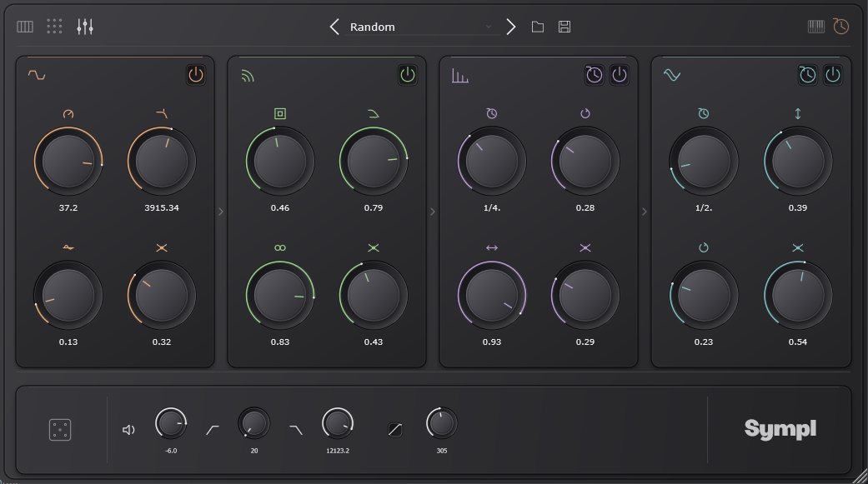Viewport: 868px width, 484px height.
Task: Click the purple bar graph module icon
Action: (x=459, y=75)
